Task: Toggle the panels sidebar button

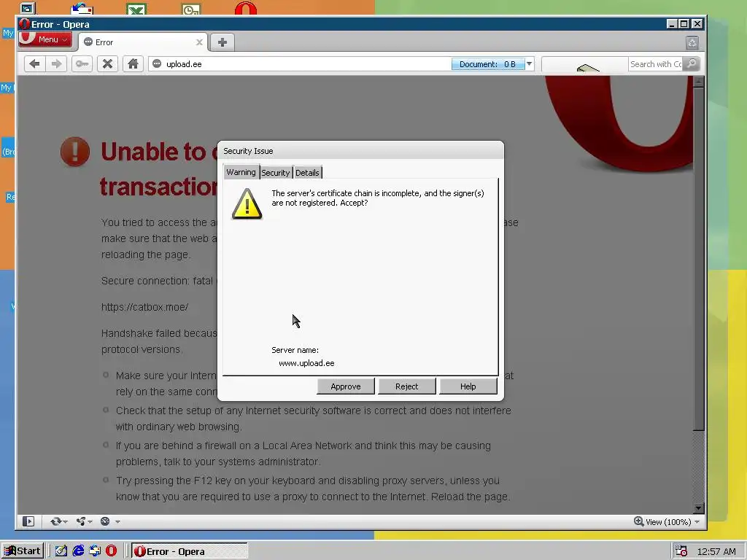Action: 28,521
